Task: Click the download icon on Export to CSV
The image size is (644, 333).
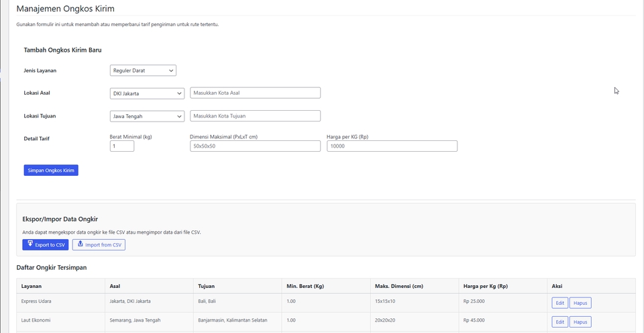Action: point(30,244)
